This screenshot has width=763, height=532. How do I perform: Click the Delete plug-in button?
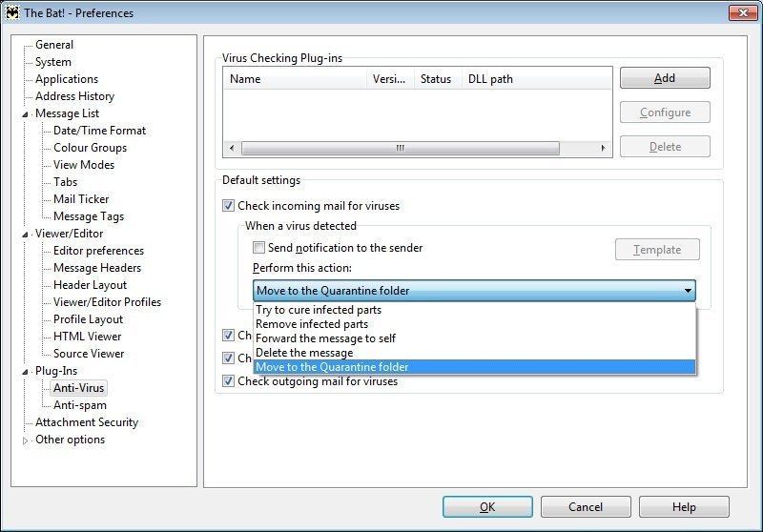(665, 147)
